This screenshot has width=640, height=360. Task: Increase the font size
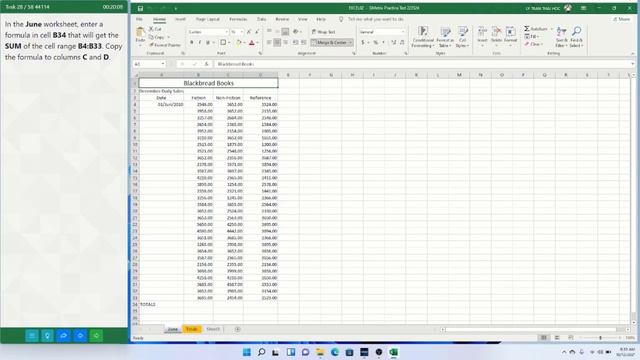click(249, 32)
